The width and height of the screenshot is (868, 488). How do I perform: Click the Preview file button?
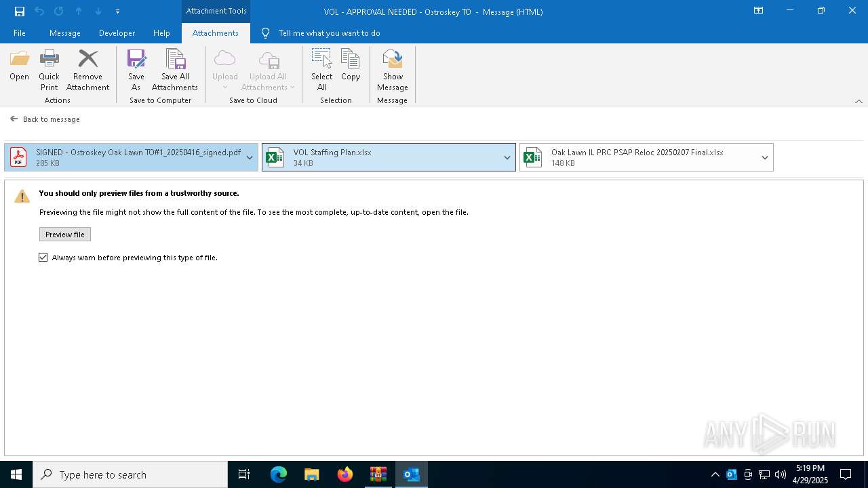[x=65, y=235]
